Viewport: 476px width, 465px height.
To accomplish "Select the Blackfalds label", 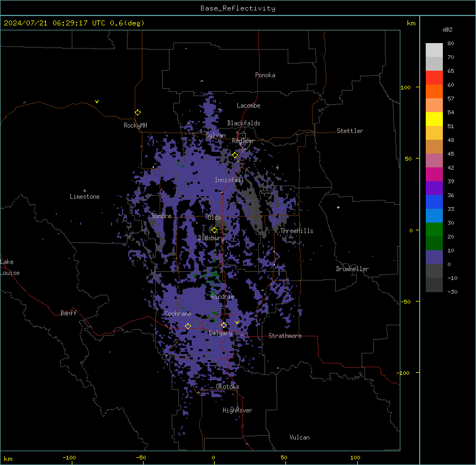I will pyautogui.click(x=244, y=123).
